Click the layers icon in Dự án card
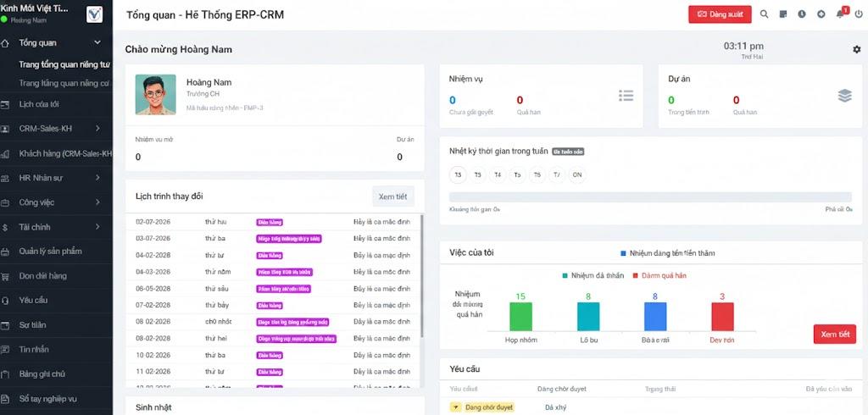The image size is (868, 415). point(845,96)
